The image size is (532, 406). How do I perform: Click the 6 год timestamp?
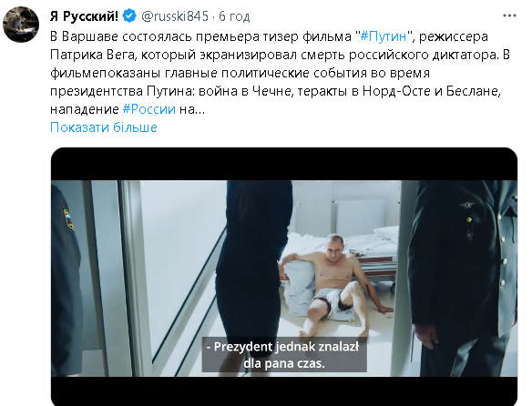click(x=234, y=16)
